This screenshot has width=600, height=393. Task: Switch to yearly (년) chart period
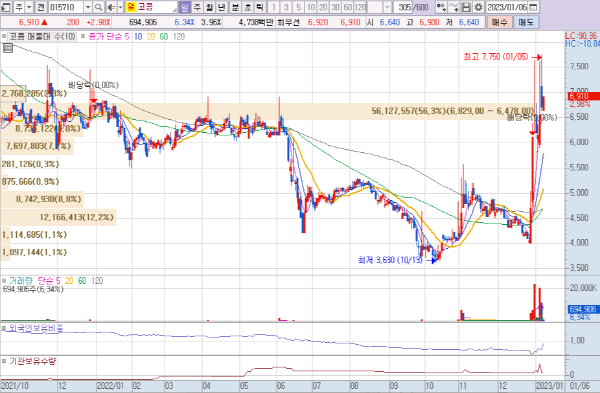tap(222, 7)
